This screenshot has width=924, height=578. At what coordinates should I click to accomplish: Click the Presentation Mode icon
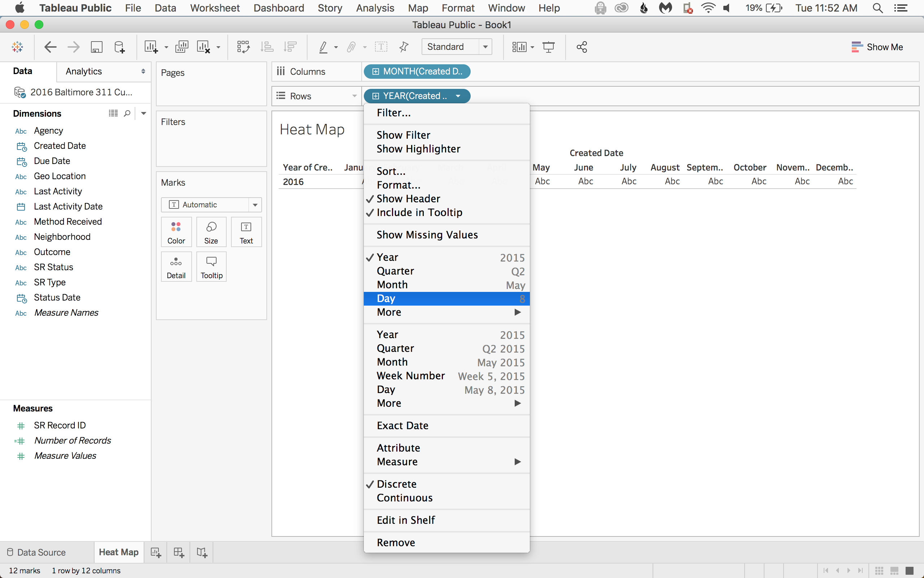coord(549,47)
